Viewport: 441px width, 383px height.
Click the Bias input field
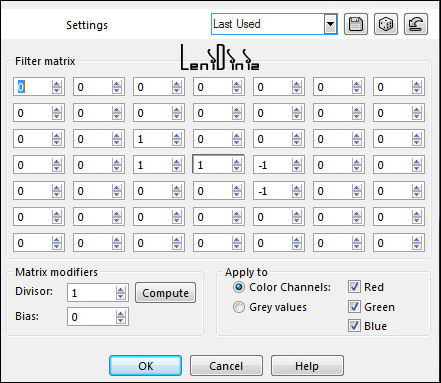[92, 317]
